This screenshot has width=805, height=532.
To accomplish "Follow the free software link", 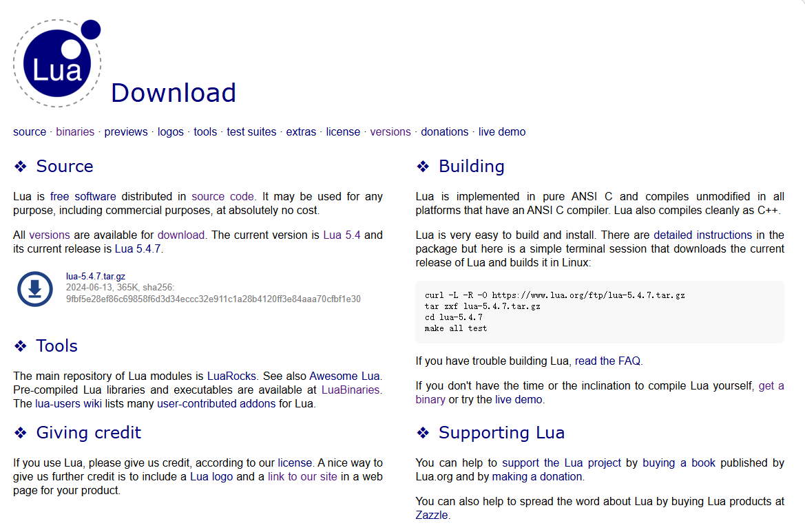I will tap(83, 196).
